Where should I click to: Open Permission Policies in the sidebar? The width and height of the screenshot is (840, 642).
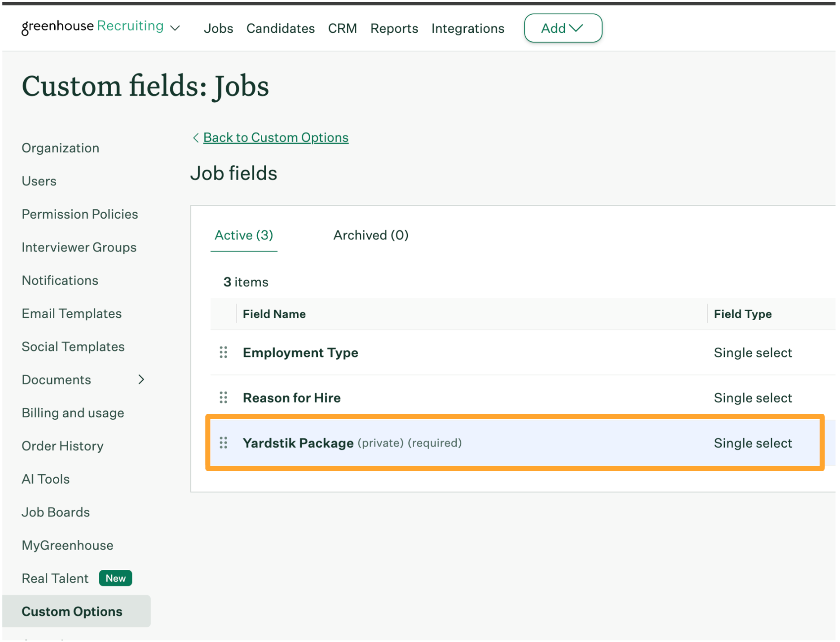(80, 214)
